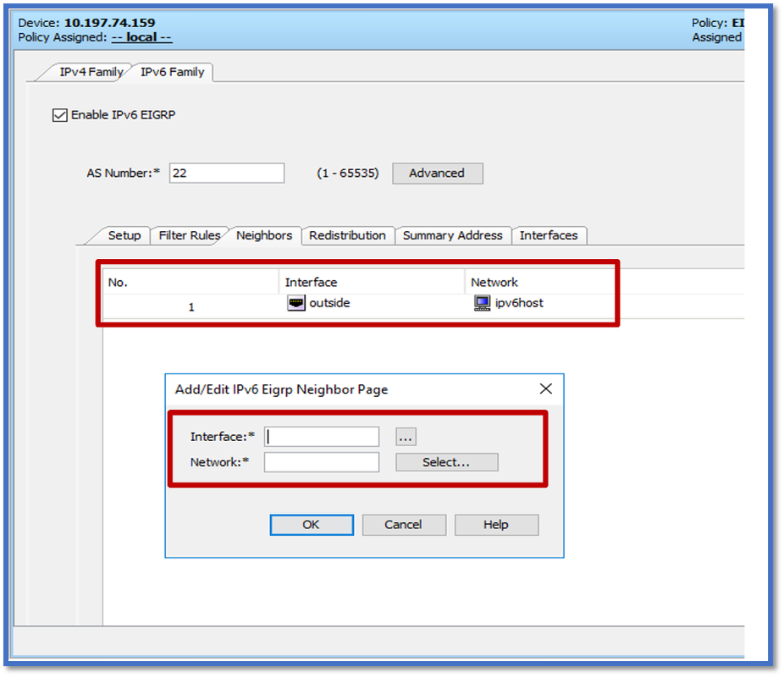Open the Advanced settings button
Viewport: 784px width, 678px height.
pos(438,173)
